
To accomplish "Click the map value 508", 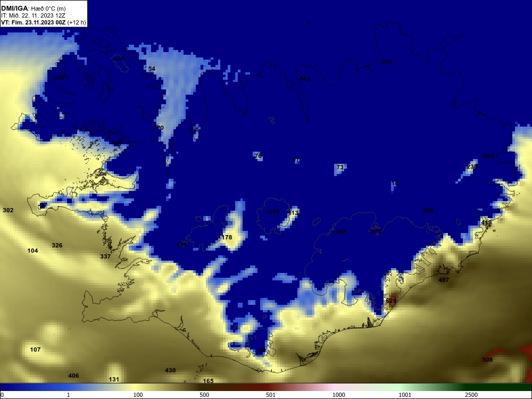I will pyautogui.click(x=487, y=360).
